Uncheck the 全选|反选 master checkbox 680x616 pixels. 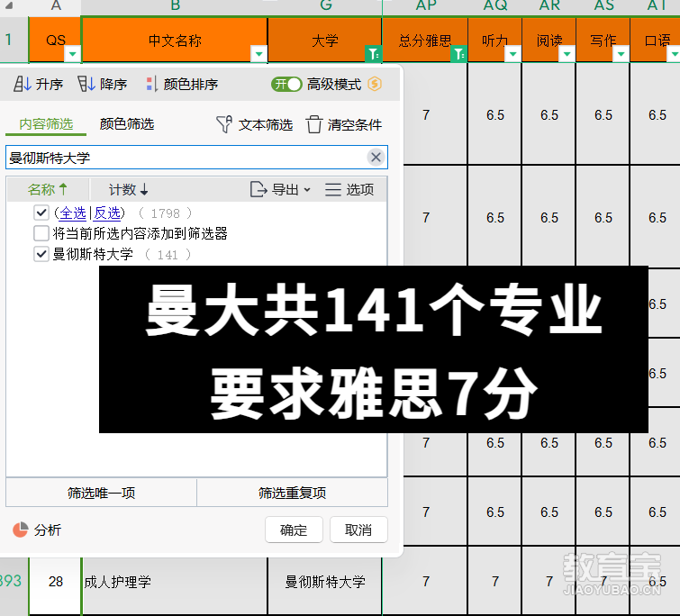(41, 213)
